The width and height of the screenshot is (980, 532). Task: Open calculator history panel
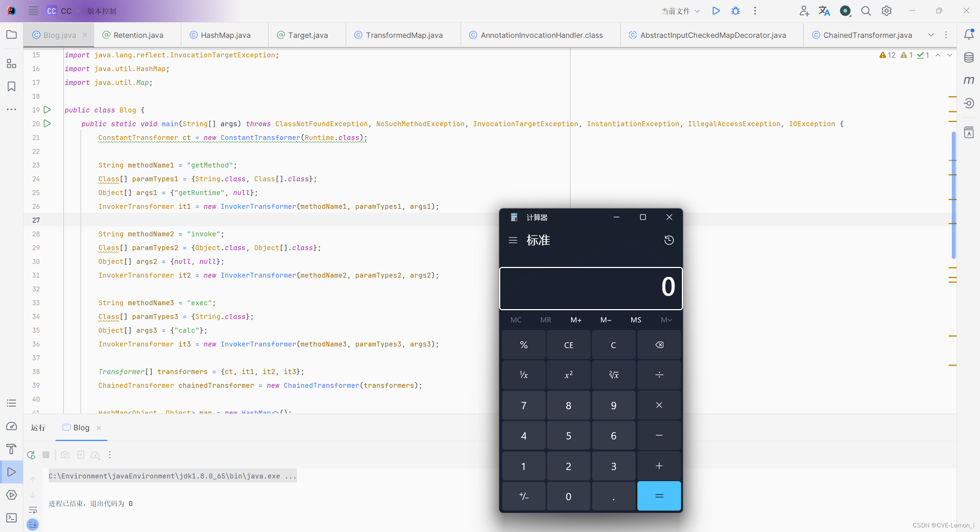click(669, 240)
